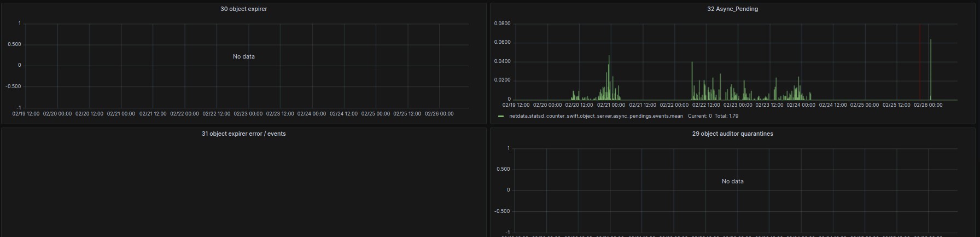
Task: Click '02/19 12:00' x-axis label in object expirer panel
Action: [26, 114]
